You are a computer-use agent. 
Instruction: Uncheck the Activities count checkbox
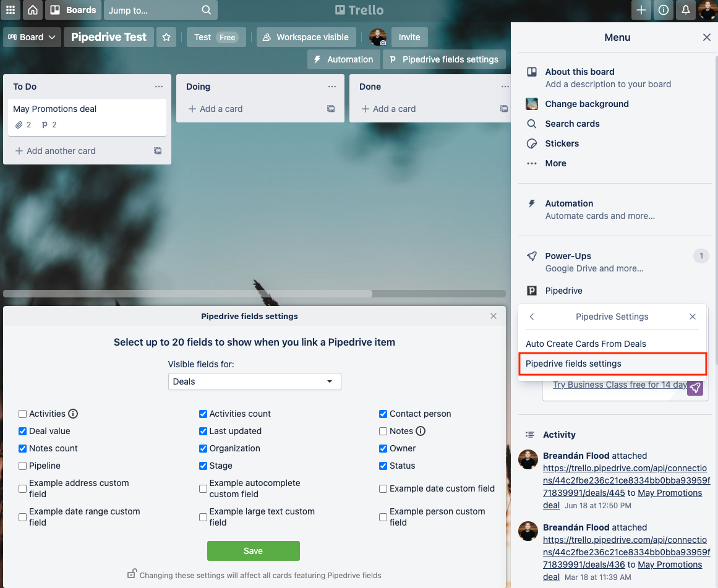[203, 414]
